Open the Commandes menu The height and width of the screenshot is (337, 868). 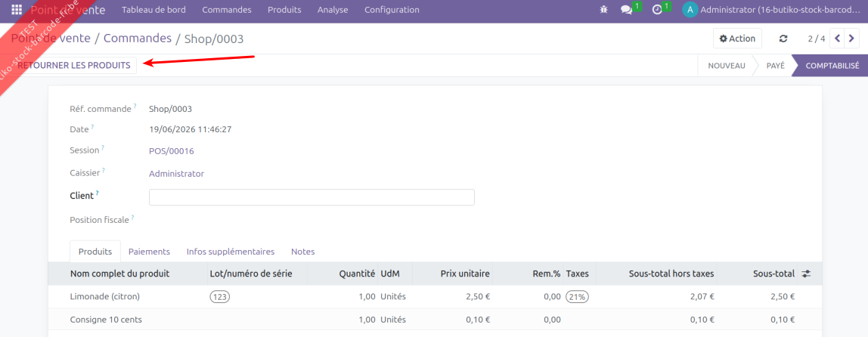(226, 9)
